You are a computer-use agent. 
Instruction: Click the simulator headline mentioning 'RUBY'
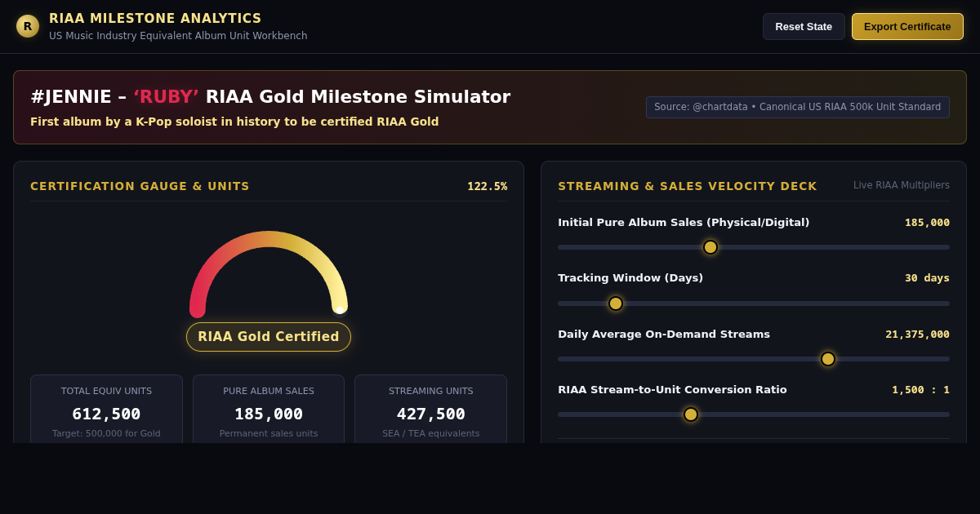270,97
